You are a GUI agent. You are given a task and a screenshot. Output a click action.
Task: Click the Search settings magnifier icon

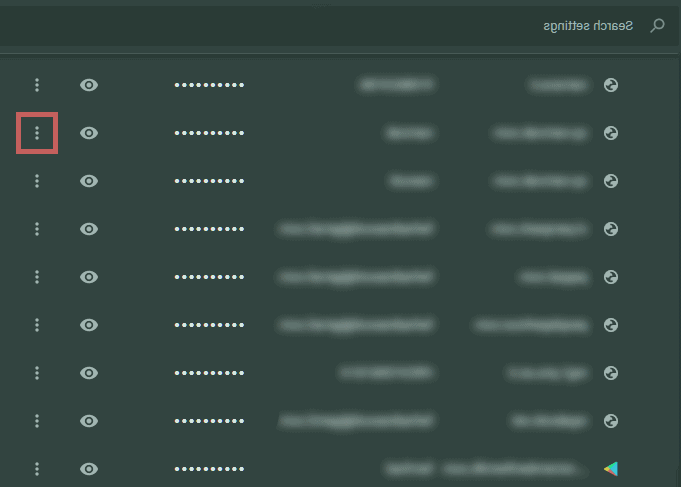pos(657,25)
